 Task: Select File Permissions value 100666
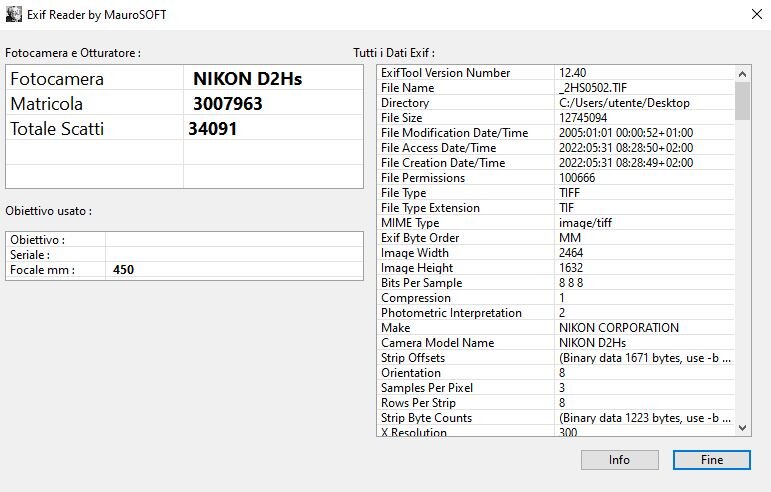[577, 178]
